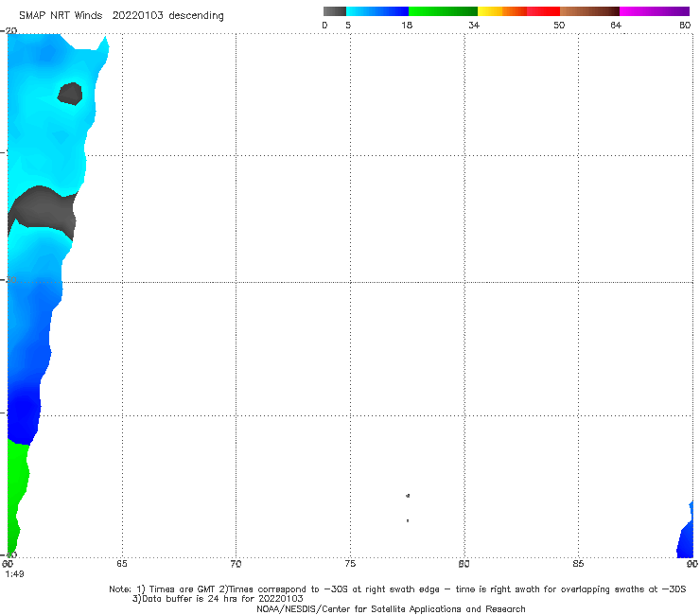Click the NOAA/NESDIS credit line

(x=391, y=609)
